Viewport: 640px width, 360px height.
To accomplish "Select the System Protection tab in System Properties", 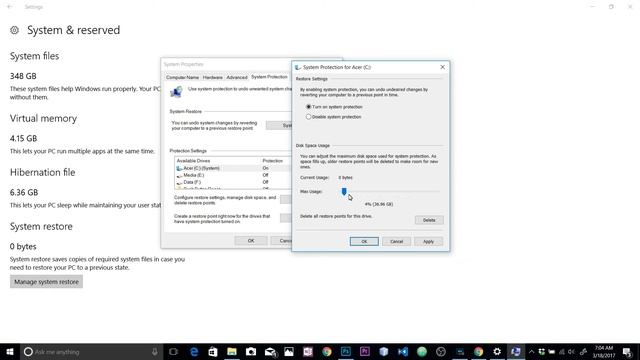I will pos(269,77).
